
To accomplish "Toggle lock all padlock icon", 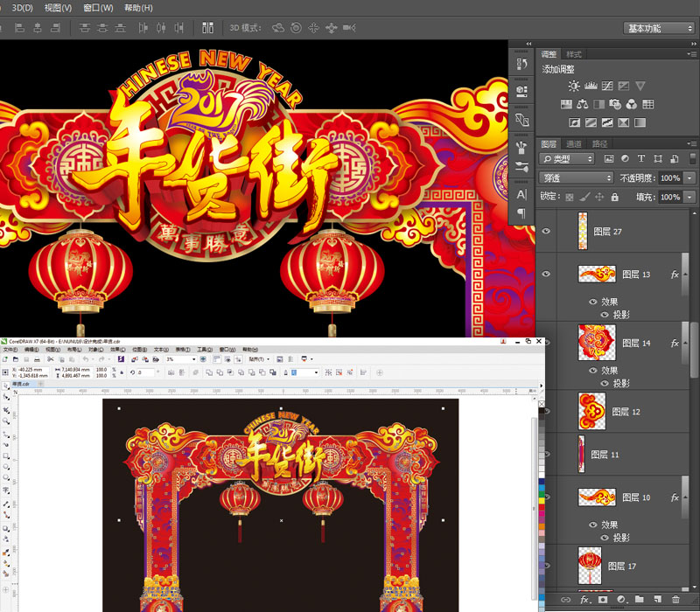I will pos(615,197).
